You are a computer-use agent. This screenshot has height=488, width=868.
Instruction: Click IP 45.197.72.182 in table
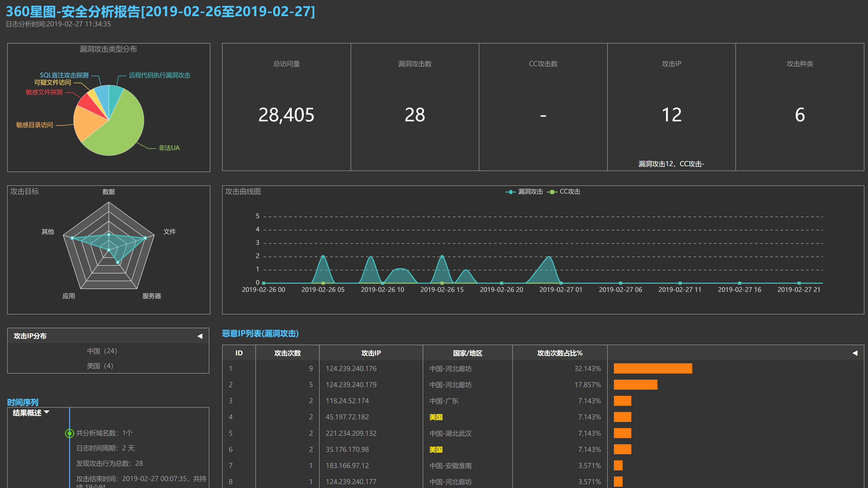(x=347, y=417)
